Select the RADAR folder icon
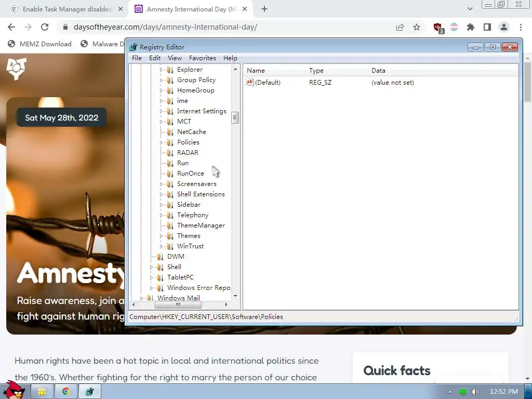The height and width of the screenshot is (399, 532). [170, 153]
